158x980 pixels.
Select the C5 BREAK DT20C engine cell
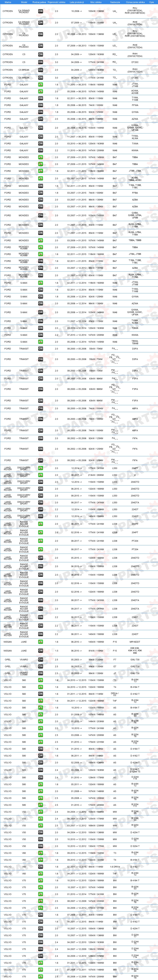pos(135,78)
